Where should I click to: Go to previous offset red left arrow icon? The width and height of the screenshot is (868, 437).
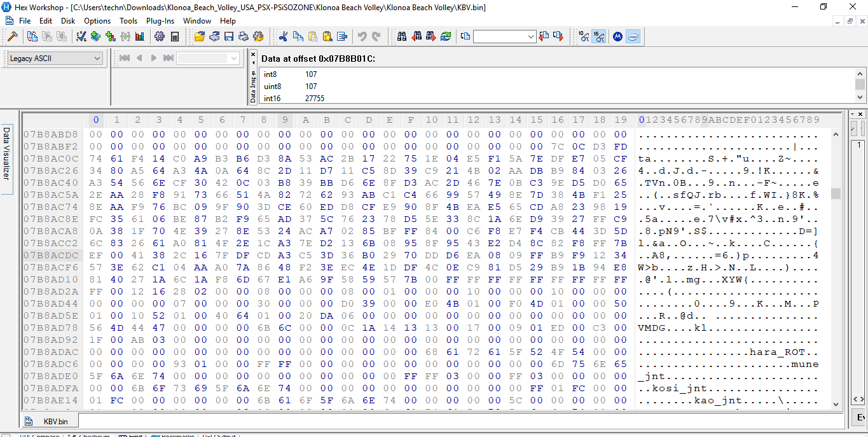tap(544, 36)
